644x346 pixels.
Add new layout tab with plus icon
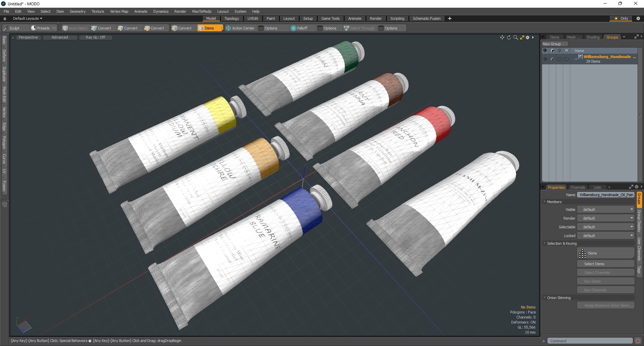point(450,18)
